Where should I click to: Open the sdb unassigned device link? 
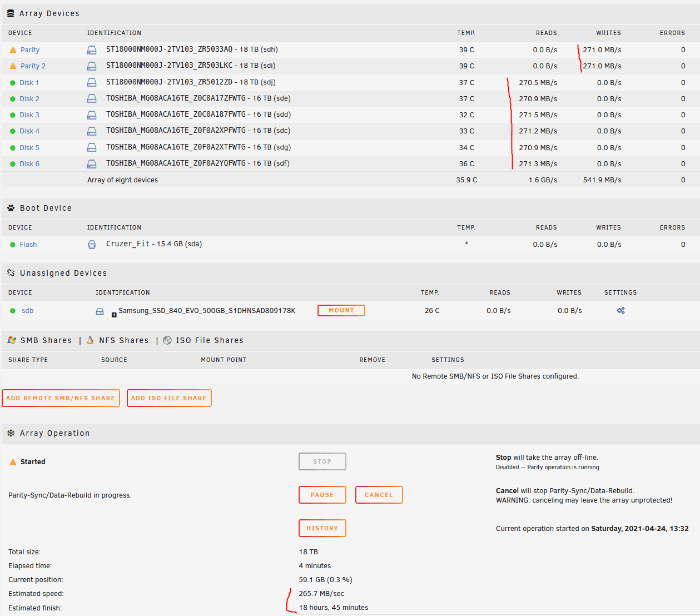pos(28,311)
